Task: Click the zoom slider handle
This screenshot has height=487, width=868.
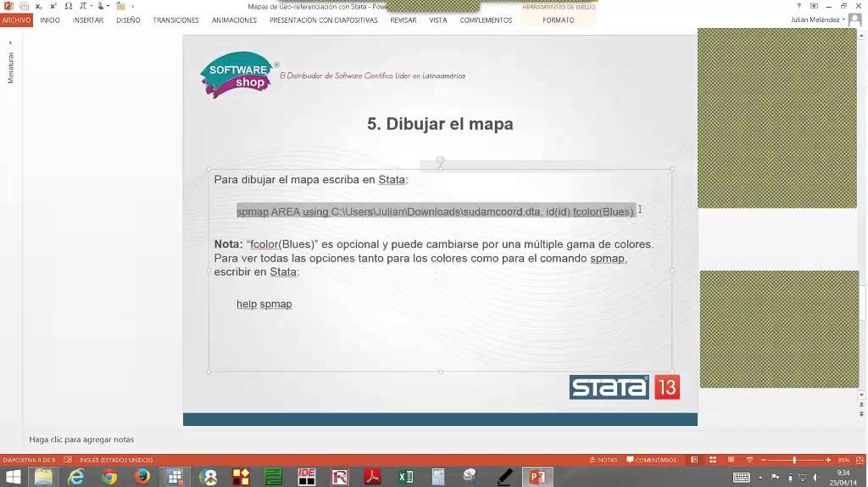Action: click(x=794, y=460)
